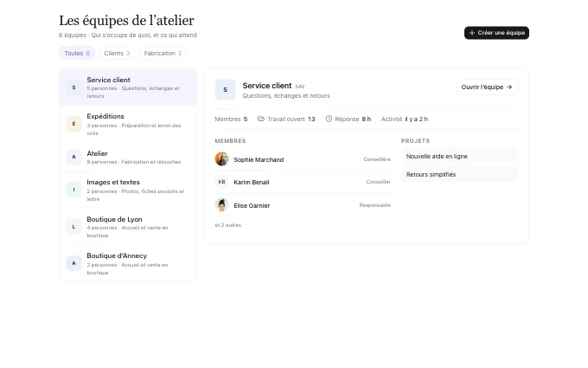Click the I badge for Images et textes
The width and height of the screenshot is (588, 368).
[73, 190]
